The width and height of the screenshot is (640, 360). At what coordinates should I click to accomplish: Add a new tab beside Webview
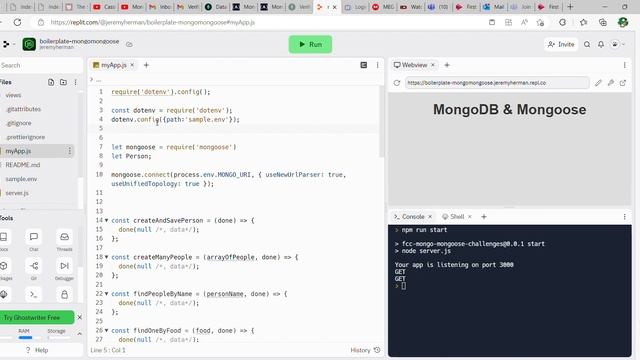[x=447, y=65]
